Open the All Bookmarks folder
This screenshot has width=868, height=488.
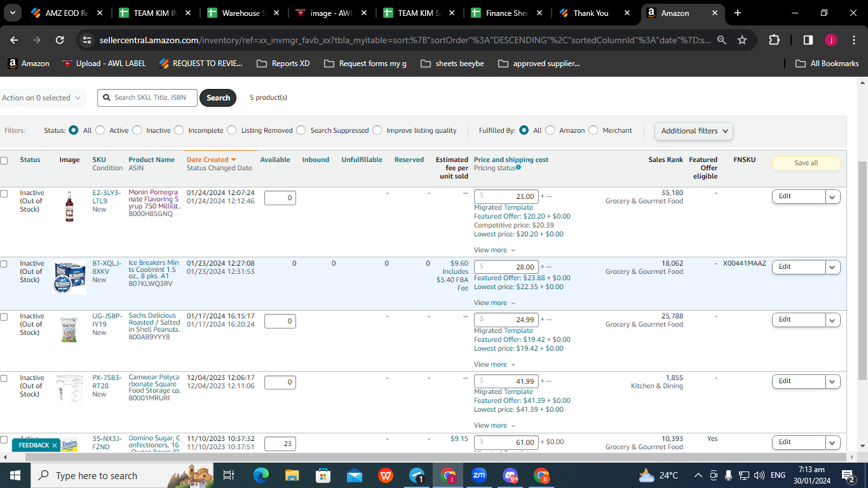click(x=827, y=64)
